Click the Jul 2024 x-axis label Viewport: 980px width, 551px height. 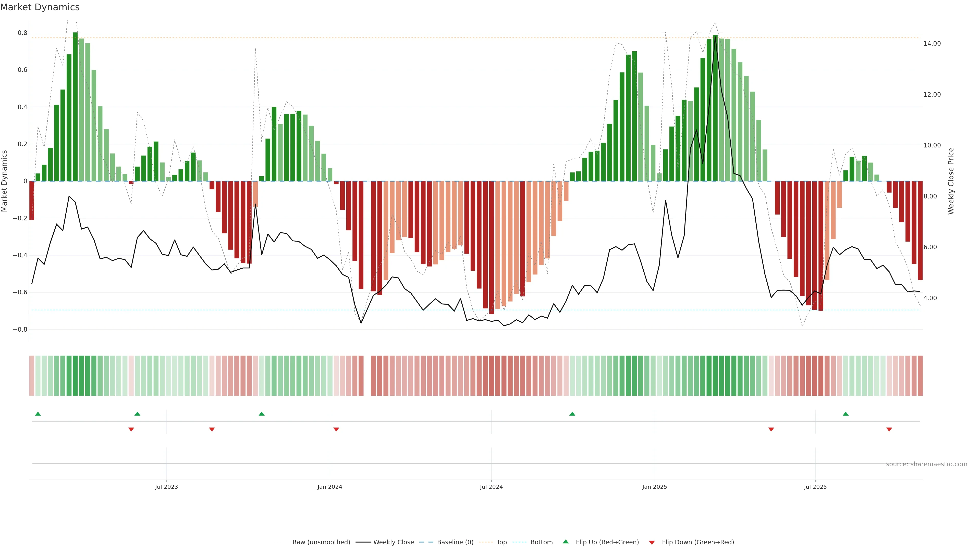tap(491, 487)
